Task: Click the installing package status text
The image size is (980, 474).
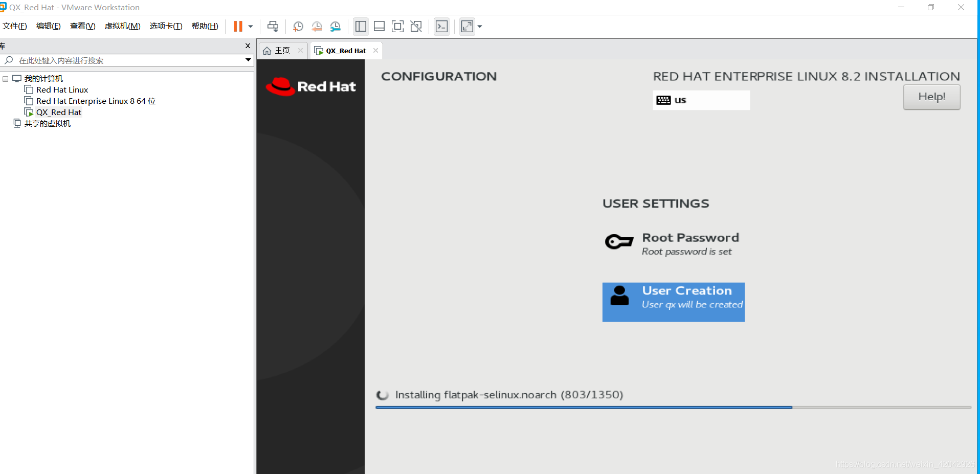Action: pos(509,395)
